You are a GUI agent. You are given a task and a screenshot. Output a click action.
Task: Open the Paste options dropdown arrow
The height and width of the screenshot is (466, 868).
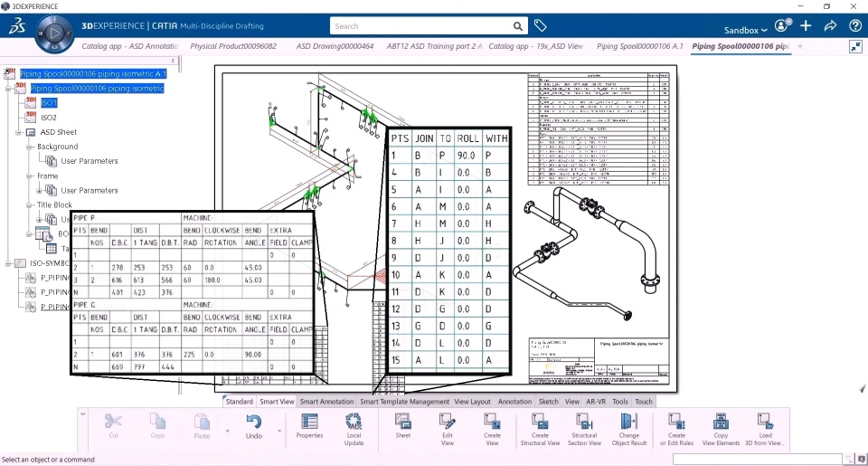click(227, 431)
